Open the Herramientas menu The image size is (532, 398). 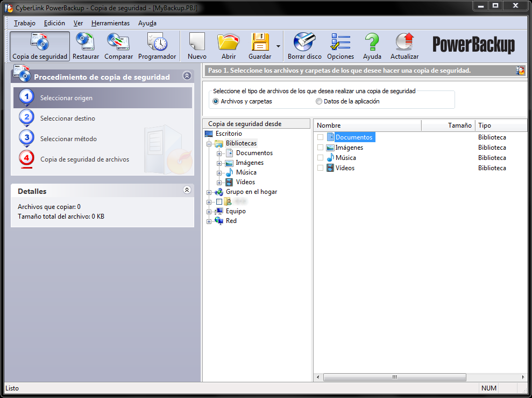click(x=110, y=23)
